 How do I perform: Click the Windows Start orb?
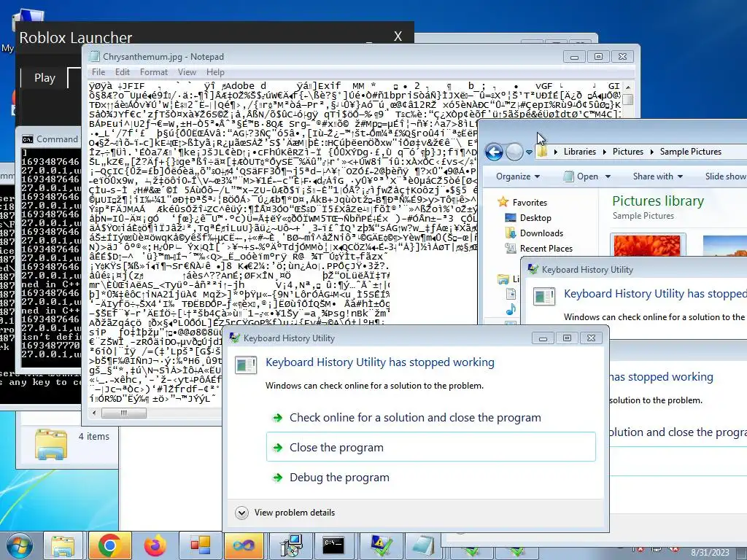[x=20, y=547]
